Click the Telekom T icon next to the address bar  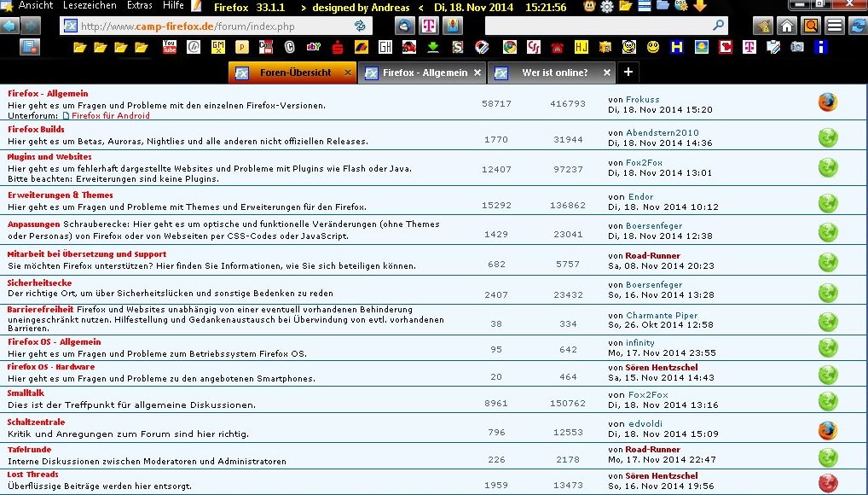coord(428,26)
